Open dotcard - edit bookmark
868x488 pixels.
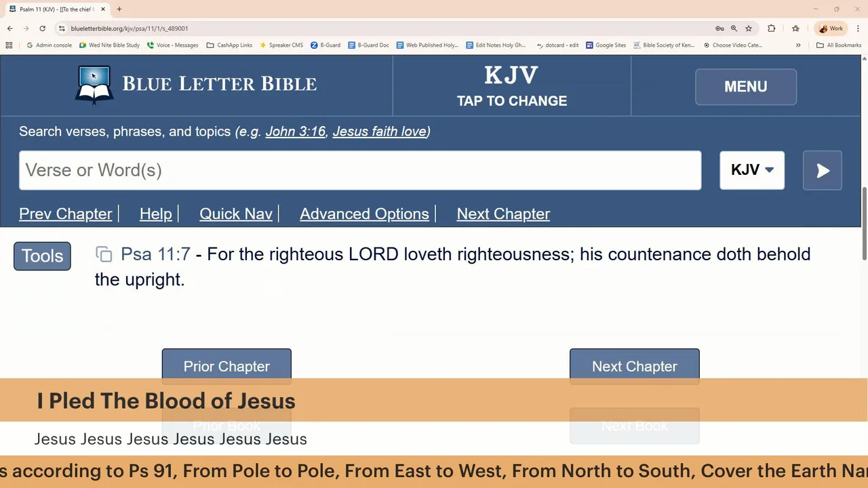pyautogui.click(x=557, y=45)
